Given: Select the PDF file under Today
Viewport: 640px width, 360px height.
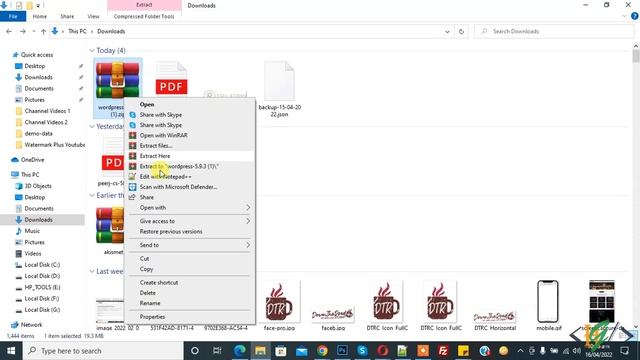Looking at the screenshot, I should (x=171, y=80).
